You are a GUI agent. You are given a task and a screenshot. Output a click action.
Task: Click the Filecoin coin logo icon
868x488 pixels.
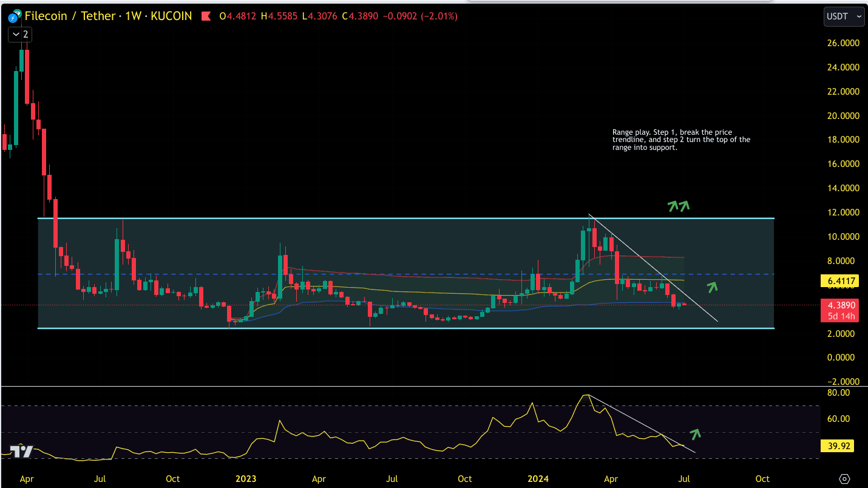coord(13,17)
